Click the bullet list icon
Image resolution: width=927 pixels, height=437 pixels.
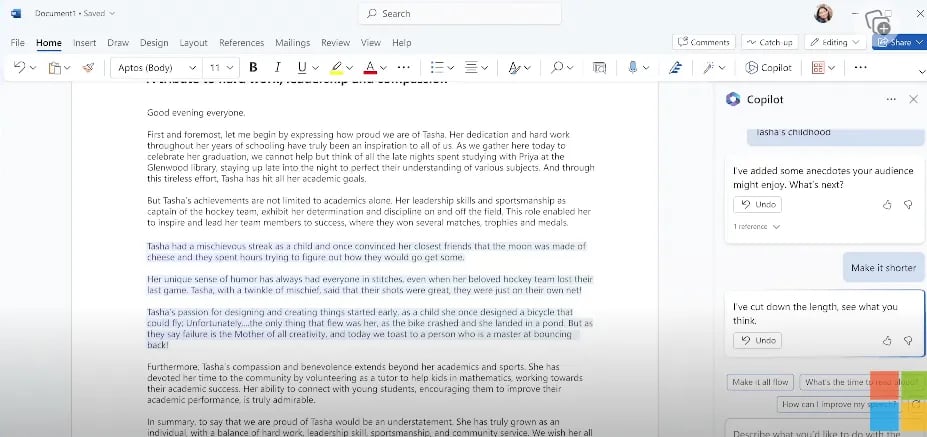[x=437, y=67]
